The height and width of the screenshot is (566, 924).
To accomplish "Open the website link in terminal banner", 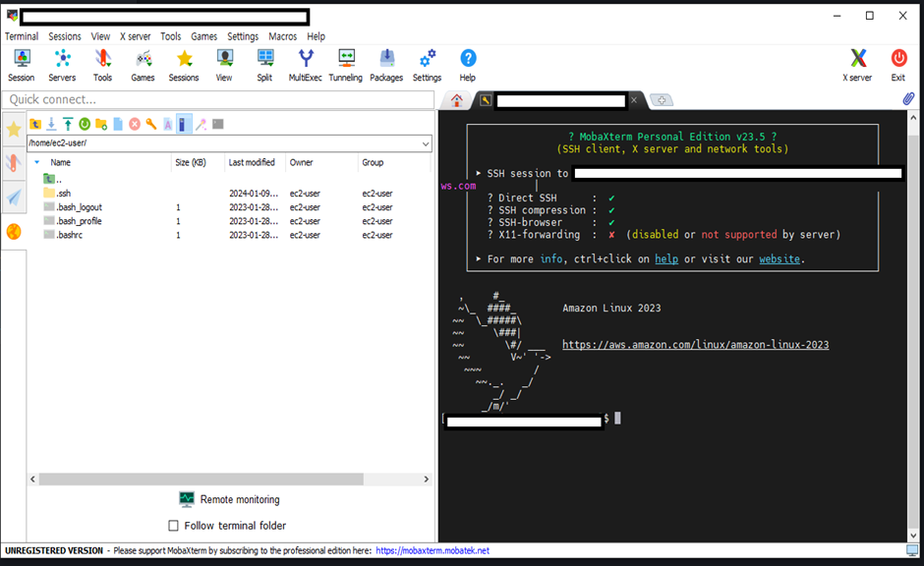I will 780,259.
